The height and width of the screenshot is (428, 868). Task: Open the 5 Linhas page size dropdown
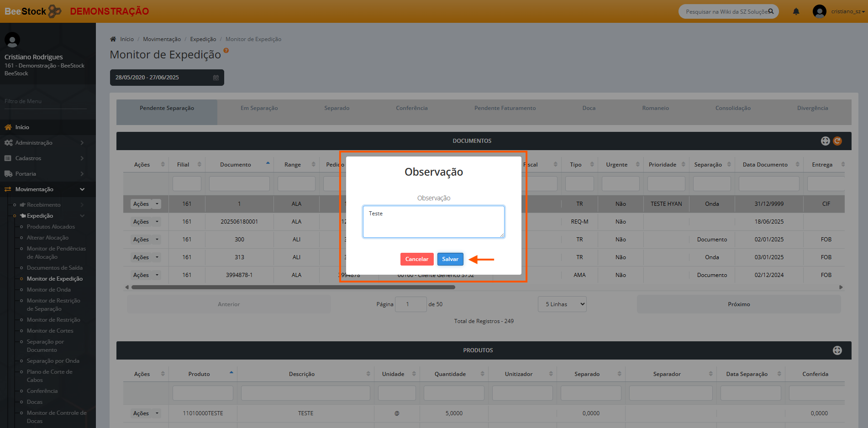click(562, 304)
